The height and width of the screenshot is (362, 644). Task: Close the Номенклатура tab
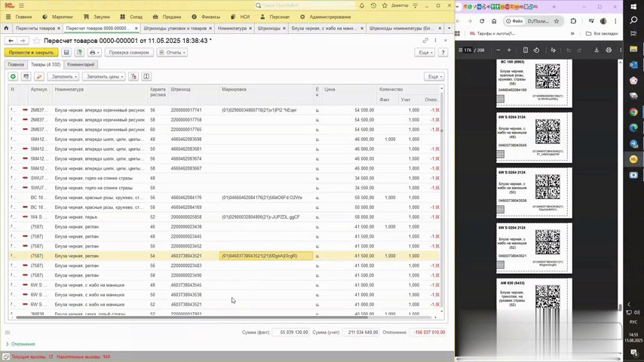[x=250, y=29]
